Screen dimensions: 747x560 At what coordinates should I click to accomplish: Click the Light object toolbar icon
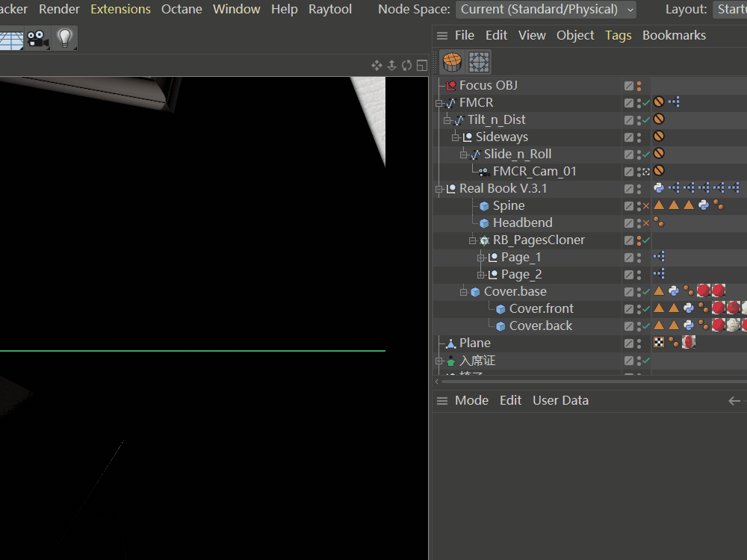coord(65,39)
